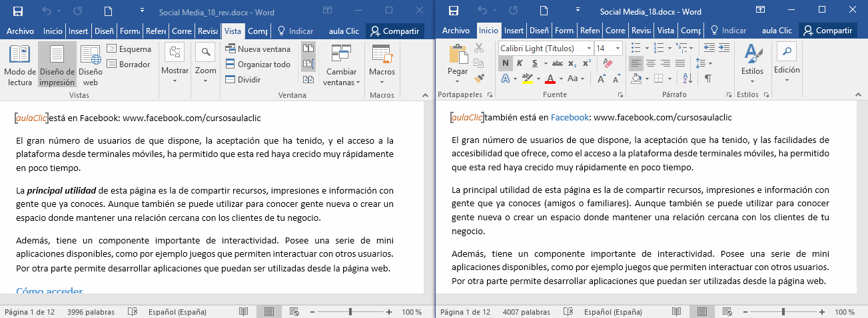Toggle synchronous scrolling in Ventana group
This screenshot has height=318, width=868.
308,64
